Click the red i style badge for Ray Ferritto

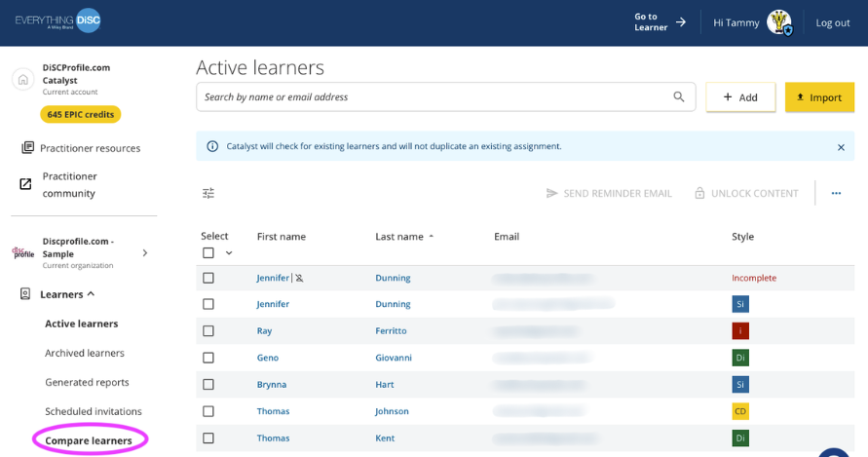(x=740, y=330)
